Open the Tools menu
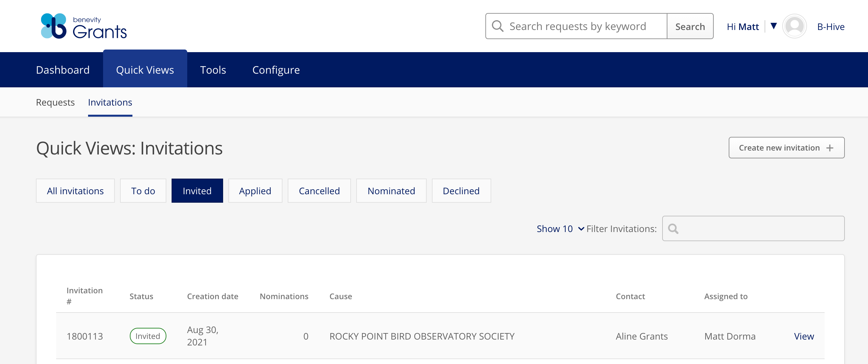868x364 pixels. pos(213,70)
